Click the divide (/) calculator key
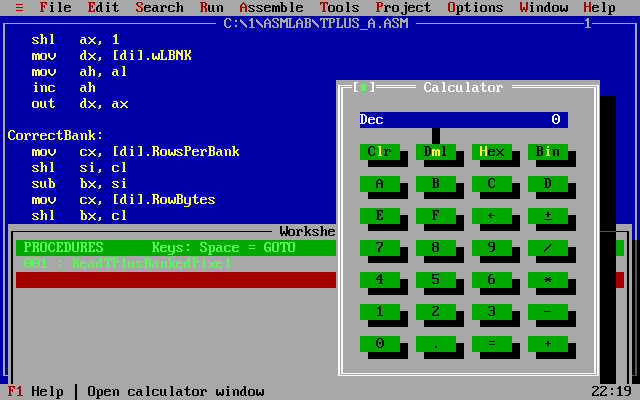 [547, 247]
